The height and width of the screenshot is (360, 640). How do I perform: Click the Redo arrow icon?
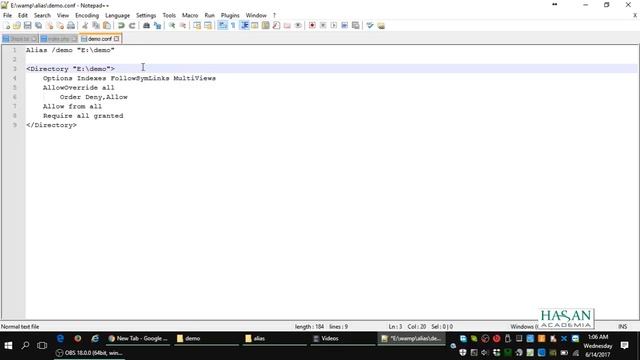[x=132, y=26]
